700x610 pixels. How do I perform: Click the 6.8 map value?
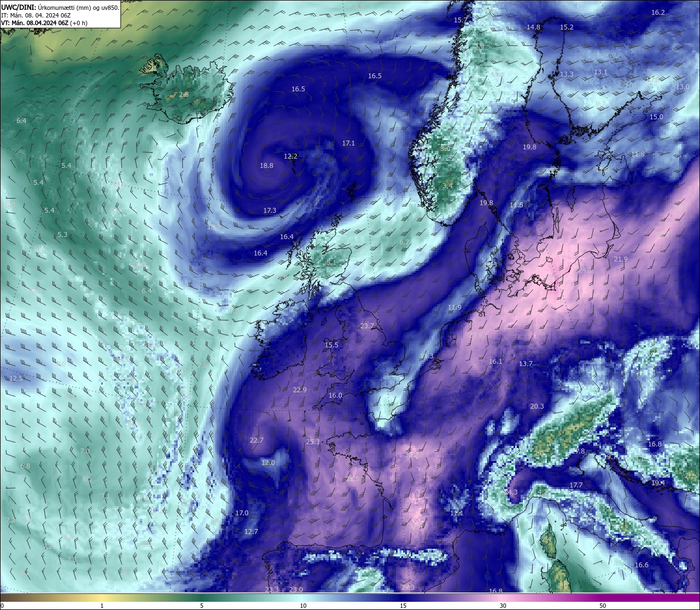[x=25, y=466]
